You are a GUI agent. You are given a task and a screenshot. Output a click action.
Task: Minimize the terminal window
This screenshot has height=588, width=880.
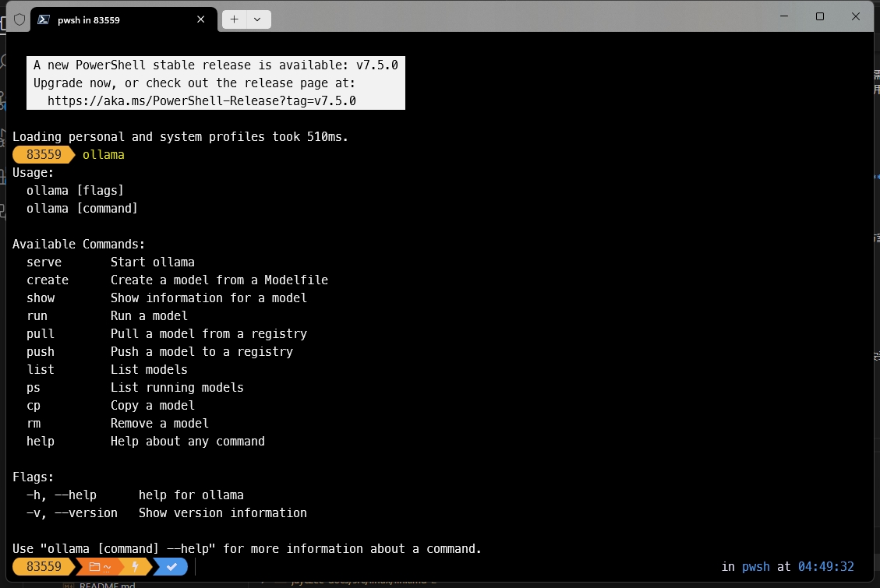click(x=784, y=16)
